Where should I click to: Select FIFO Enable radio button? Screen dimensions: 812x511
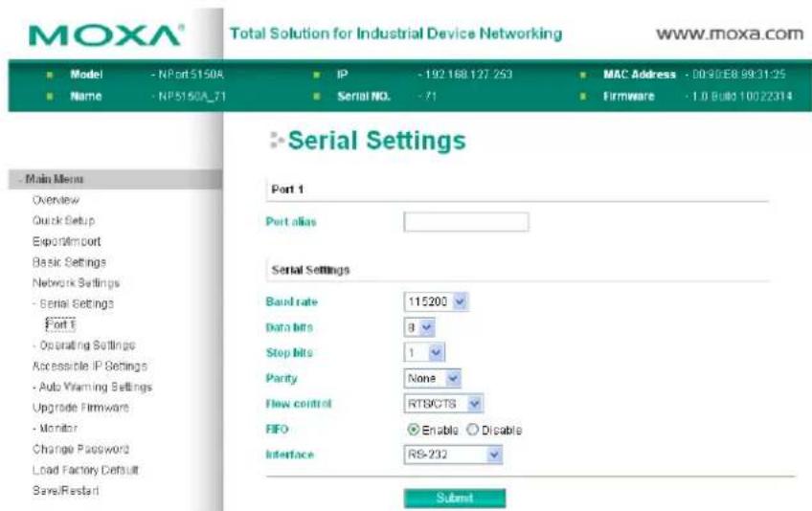tap(414, 430)
